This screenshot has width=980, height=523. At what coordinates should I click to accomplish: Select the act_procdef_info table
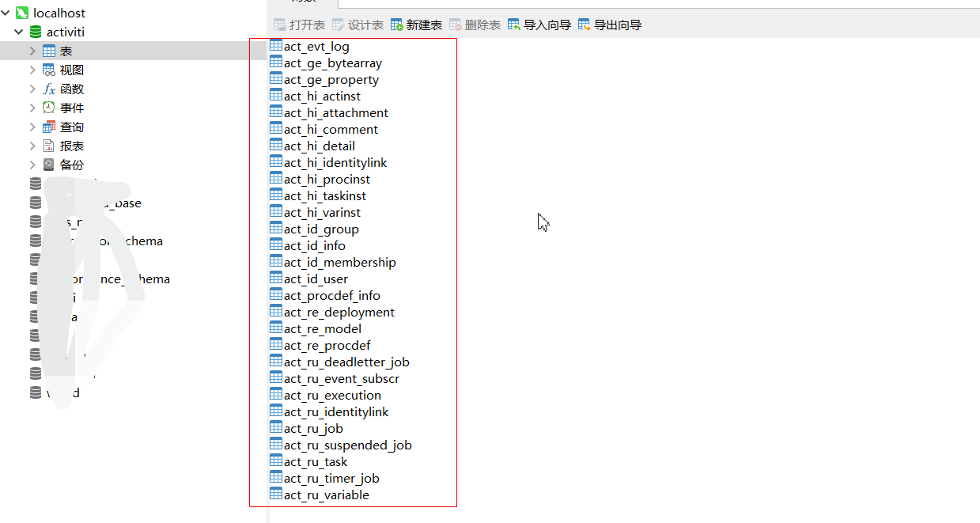coord(332,295)
